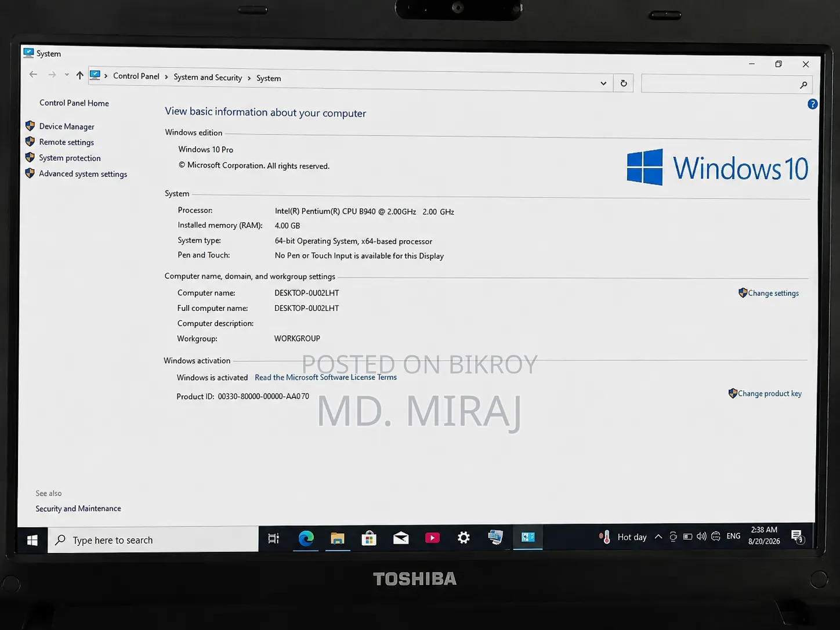
Task: Click the volume speaker icon in tray
Action: pos(701,536)
